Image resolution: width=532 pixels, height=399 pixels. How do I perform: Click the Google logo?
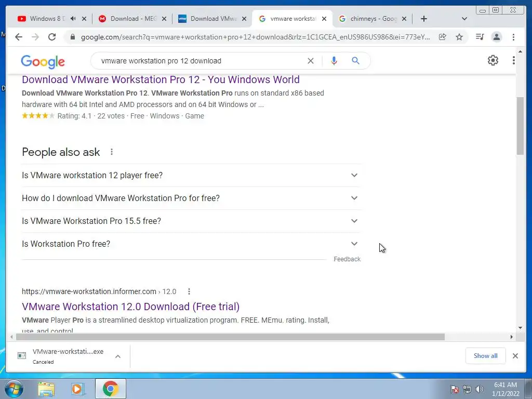(x=43, y=61)
